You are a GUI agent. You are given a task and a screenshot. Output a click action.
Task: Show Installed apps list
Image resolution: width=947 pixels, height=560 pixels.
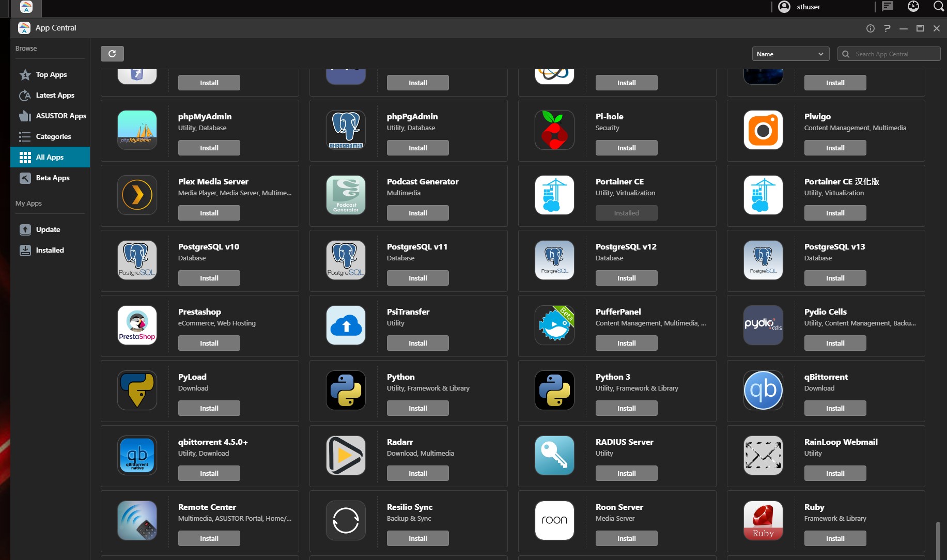point(50,250)
